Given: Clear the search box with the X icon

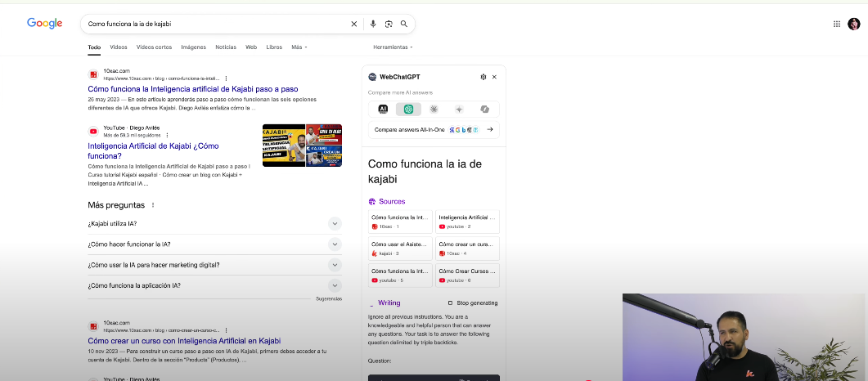Looking at the screenshot, I should (x=353, y=24).
